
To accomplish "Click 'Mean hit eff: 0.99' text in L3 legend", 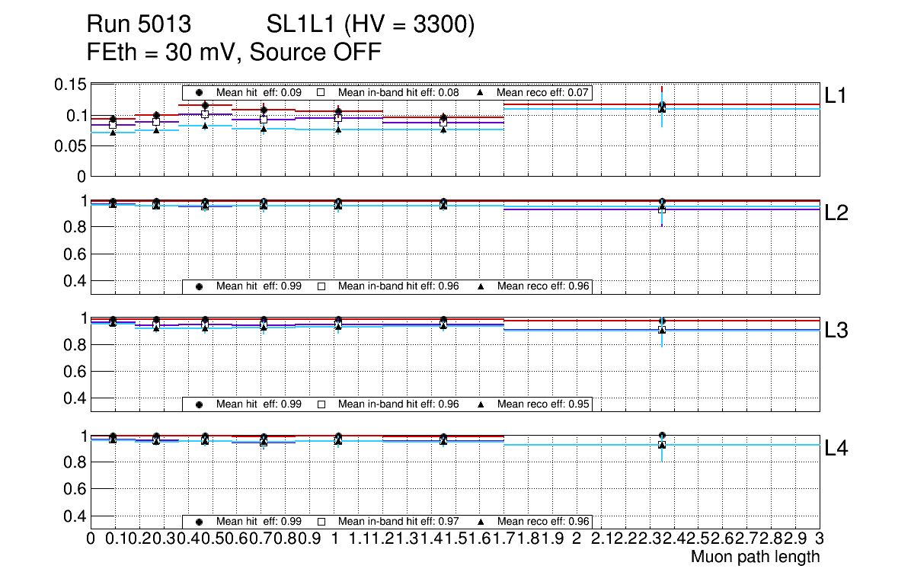I will tap(259, 404).
